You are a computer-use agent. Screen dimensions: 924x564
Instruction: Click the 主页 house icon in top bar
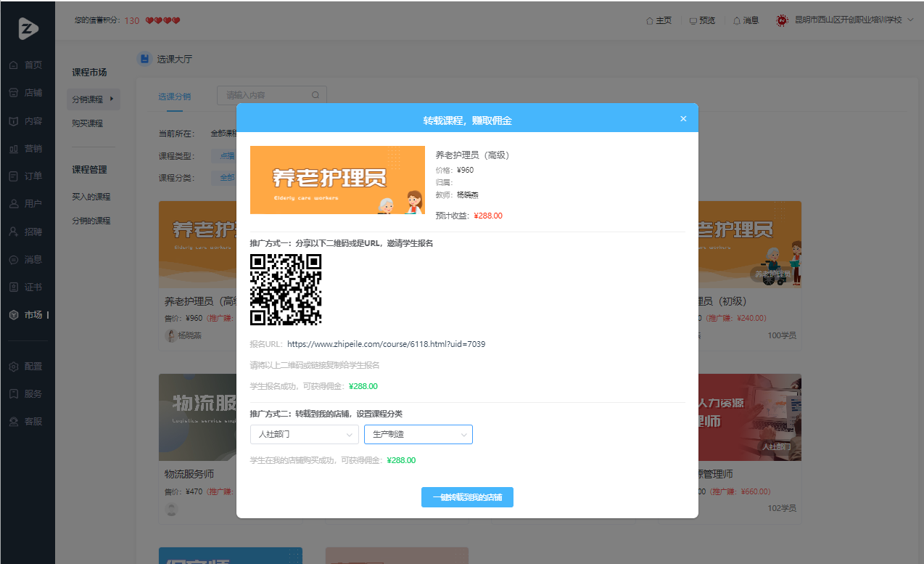650,20
